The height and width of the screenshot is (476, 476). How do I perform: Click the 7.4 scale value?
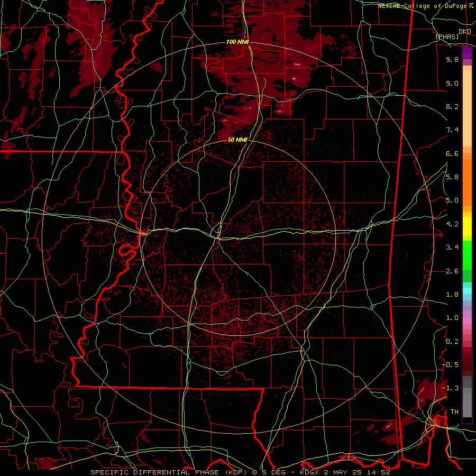[452, 130]
